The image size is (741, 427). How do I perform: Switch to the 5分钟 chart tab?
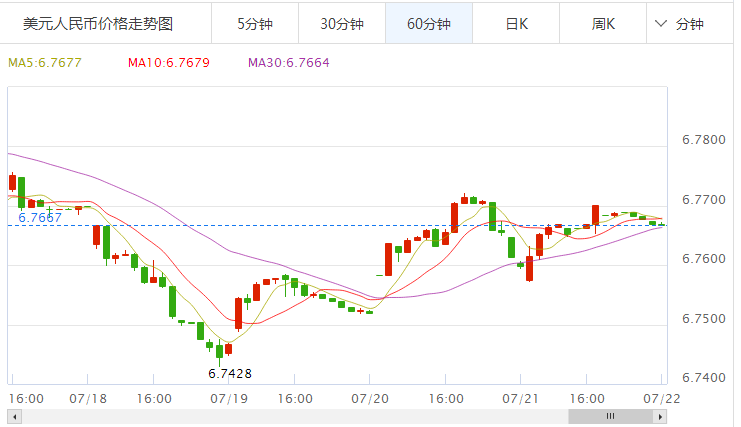255,23
